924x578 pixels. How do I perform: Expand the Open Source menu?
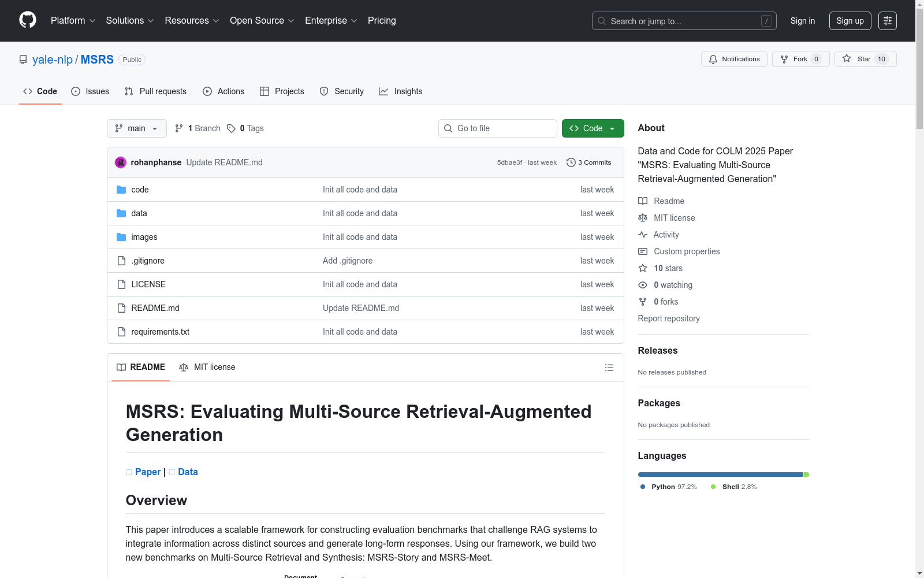tap(262, 21)
